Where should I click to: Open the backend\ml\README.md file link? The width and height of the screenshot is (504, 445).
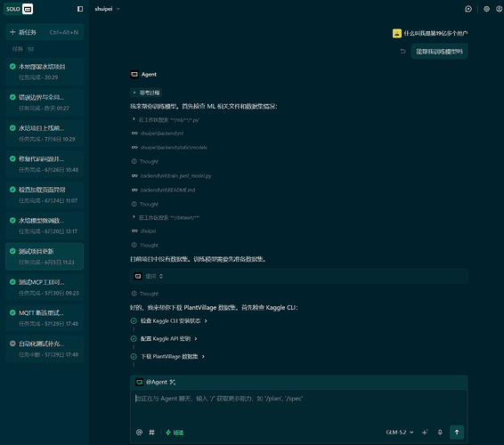[167, 190]
